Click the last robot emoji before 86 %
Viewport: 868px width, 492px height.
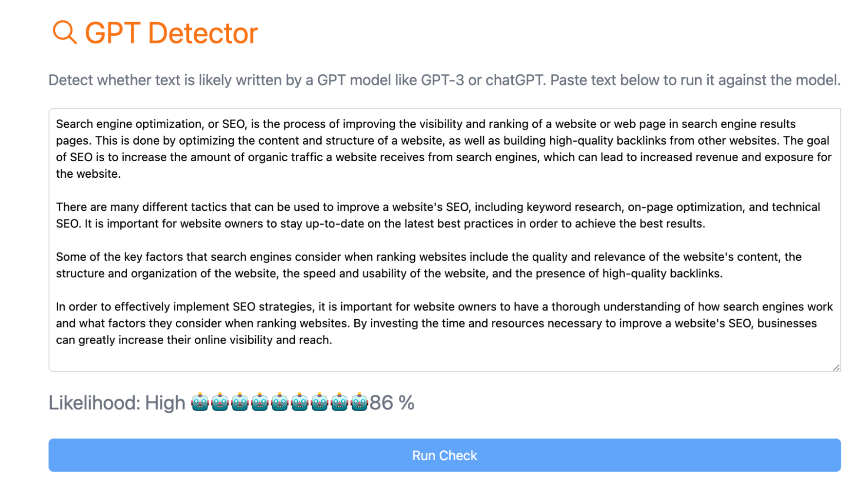(360, 402)
